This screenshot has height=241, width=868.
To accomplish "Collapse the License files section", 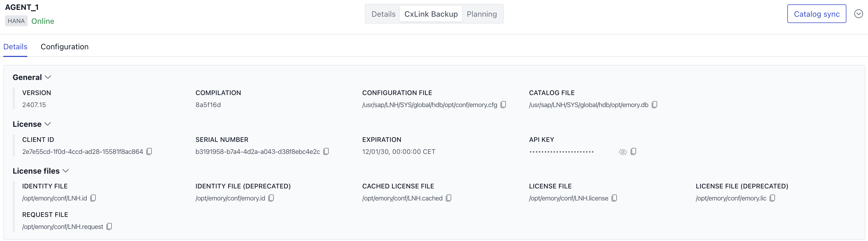I will tap(66, 171).
